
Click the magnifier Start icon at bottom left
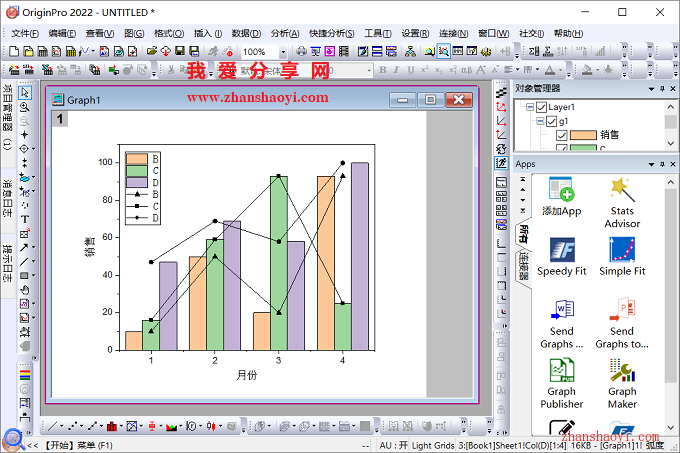click(x=13, y=440)
